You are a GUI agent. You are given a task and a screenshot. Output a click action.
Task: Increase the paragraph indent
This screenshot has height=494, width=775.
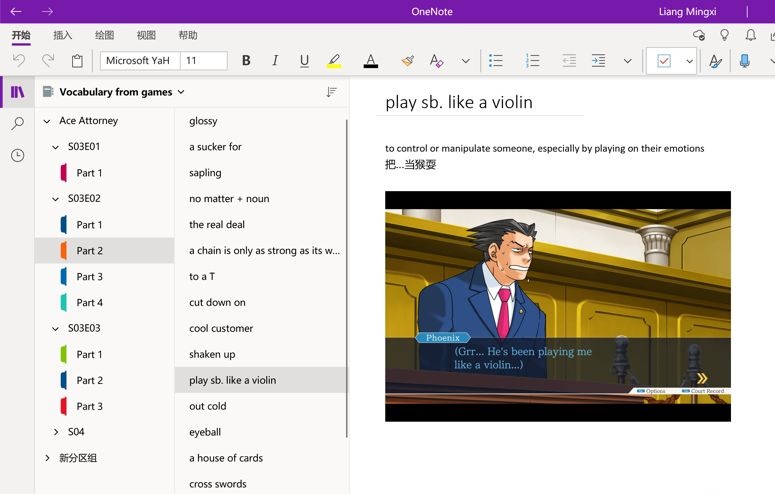point(598,61)
